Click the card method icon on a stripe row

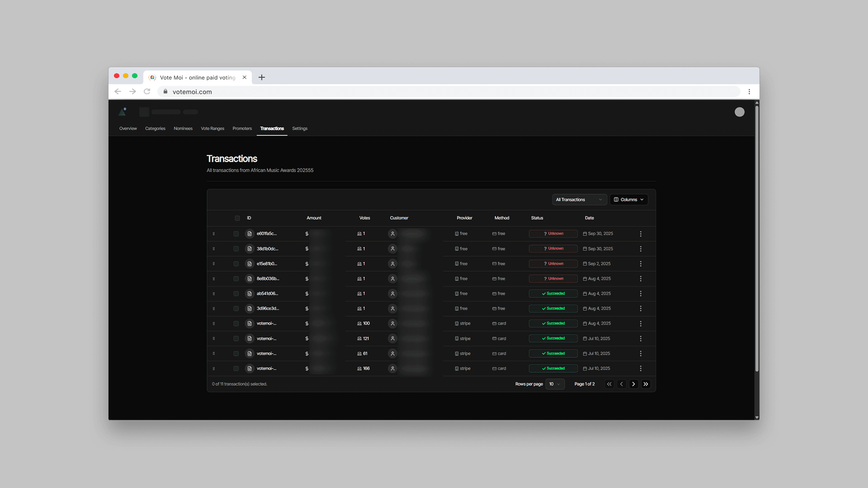click(x=494, y=324)
